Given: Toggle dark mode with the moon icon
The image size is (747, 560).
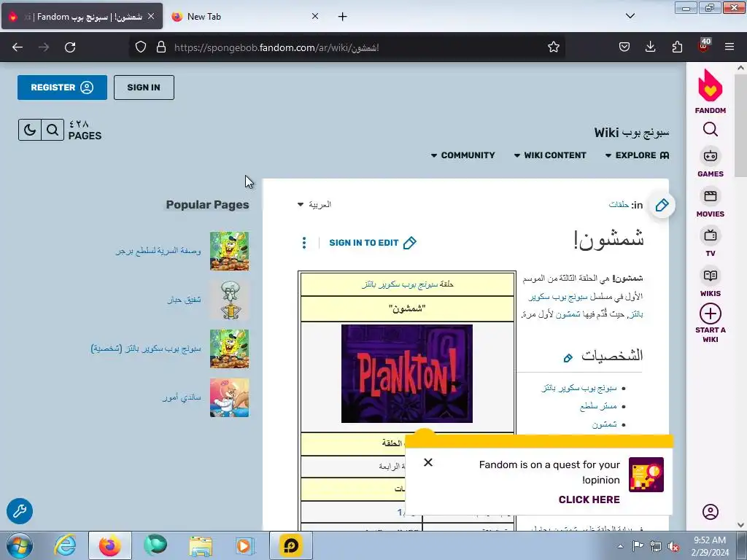Looking at the screenshot, I should coord(29,130).
